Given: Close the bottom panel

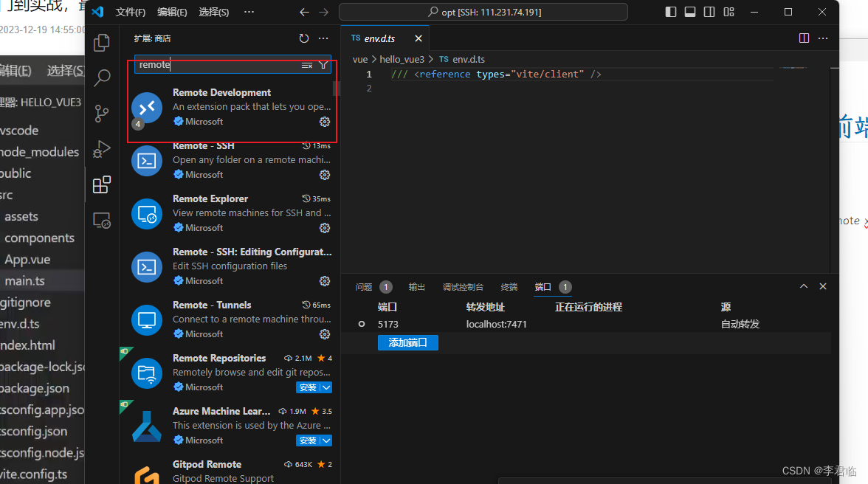Looking at the screenshot, I should point(823,286).
